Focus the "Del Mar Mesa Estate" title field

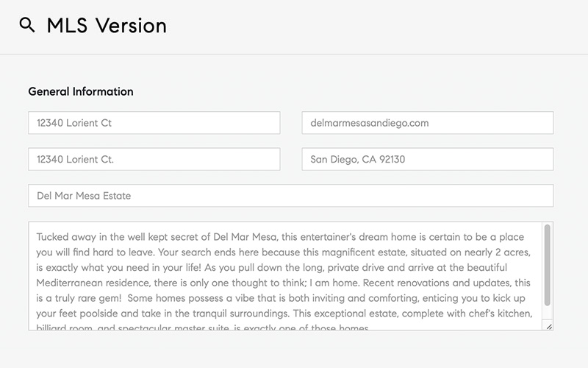[290, 196]
